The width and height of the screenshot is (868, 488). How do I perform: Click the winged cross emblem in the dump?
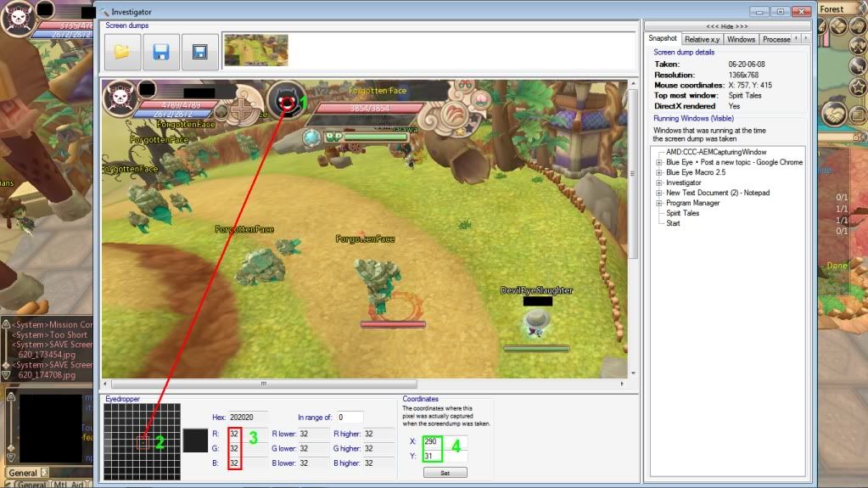(x=241, y=109)
